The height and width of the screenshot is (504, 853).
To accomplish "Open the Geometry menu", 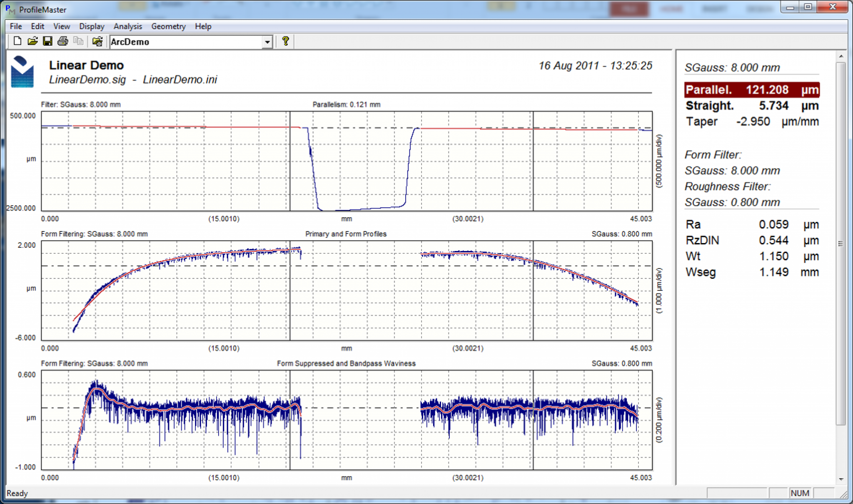I will coord(168,26).
